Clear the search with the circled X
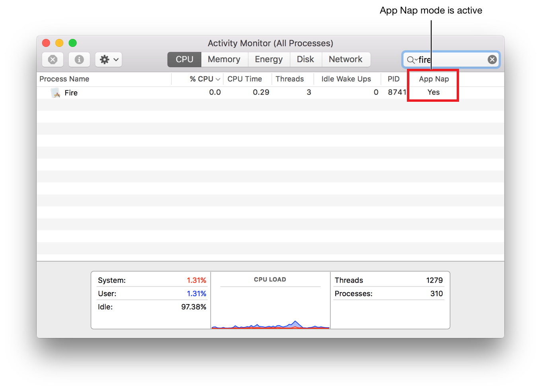The height and width of the screenshot is (392, 541). coord(492,59)
